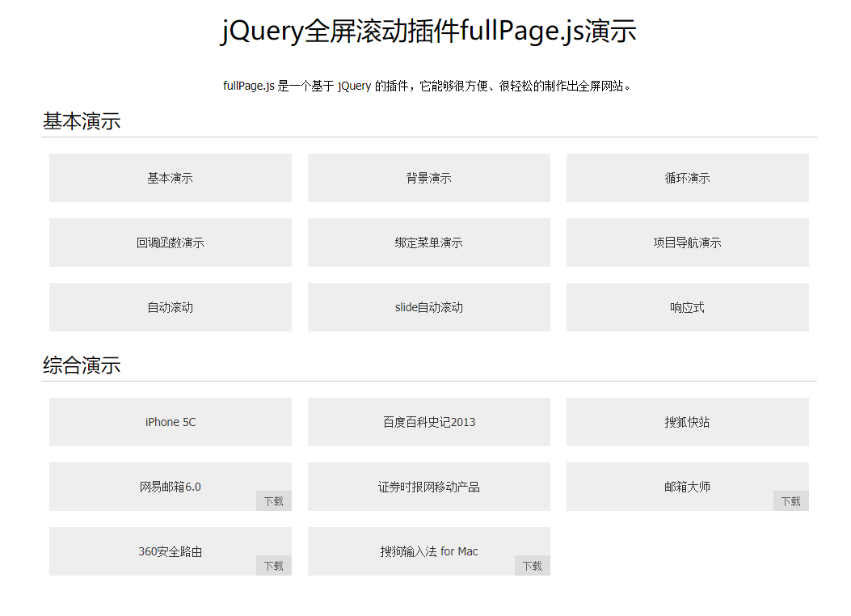Open the slide自动滚动 demo link

point(428,307)
